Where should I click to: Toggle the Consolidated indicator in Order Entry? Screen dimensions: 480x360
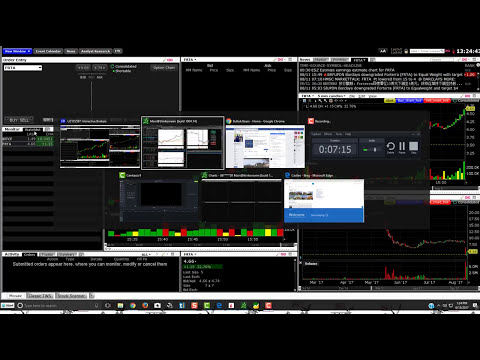coord(124,66)
